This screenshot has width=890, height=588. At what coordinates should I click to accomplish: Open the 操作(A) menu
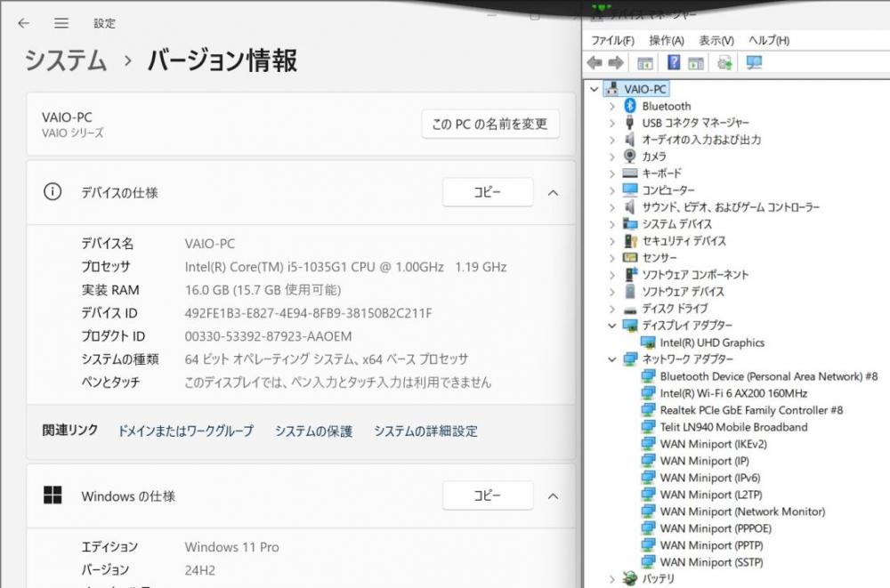click(x=667, y=40)
